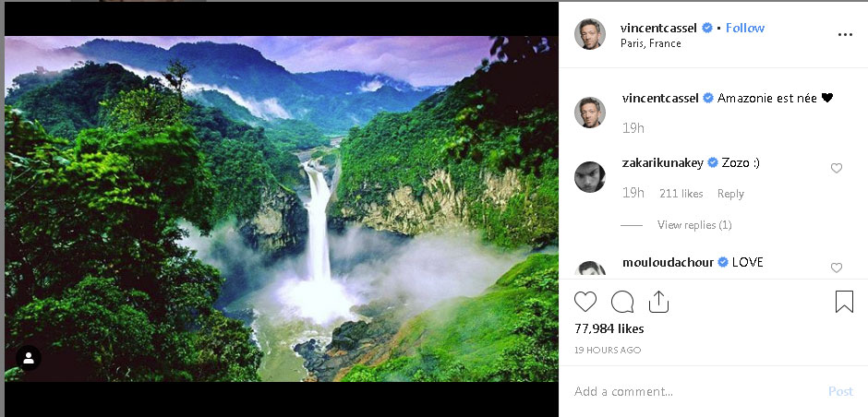Open the three-dot more options menu
Image resolution: width=868 pixels, height=417 pixels.
click(845, 34)
